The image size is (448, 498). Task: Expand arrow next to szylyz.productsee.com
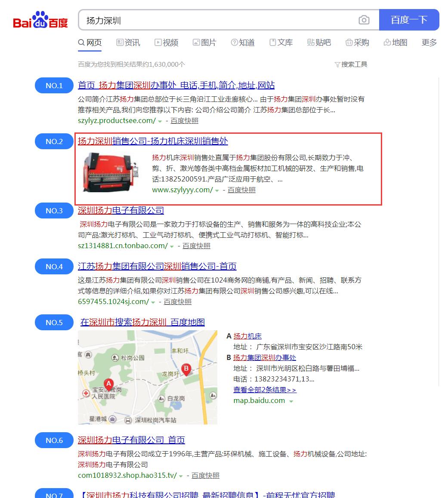point(160,121)
